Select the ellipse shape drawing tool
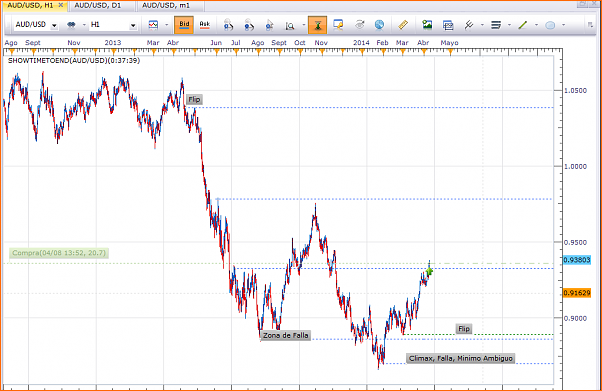Viewport: 602px width, 391px height. click(550, 25)
